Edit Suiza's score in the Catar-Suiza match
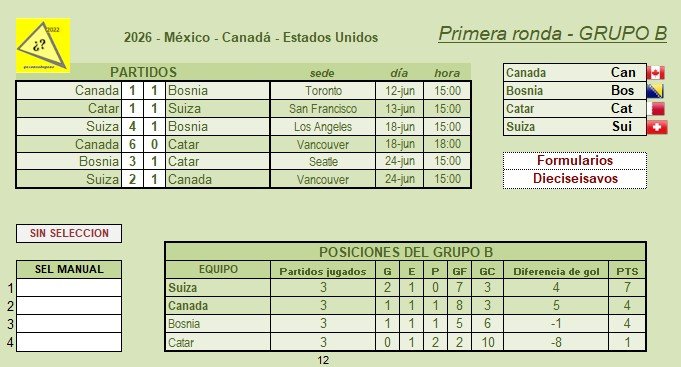The width and height of the screenshot is (681, 367). (154, 109)
